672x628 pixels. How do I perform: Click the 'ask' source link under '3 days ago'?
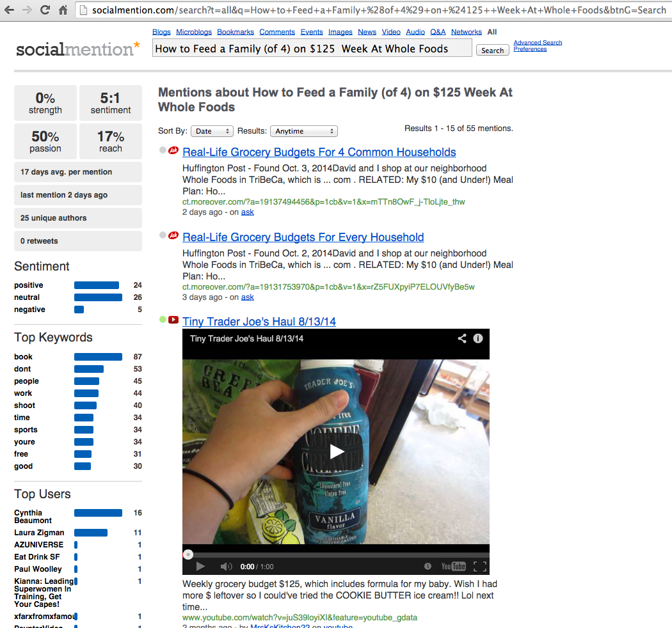tap(247, 297)
